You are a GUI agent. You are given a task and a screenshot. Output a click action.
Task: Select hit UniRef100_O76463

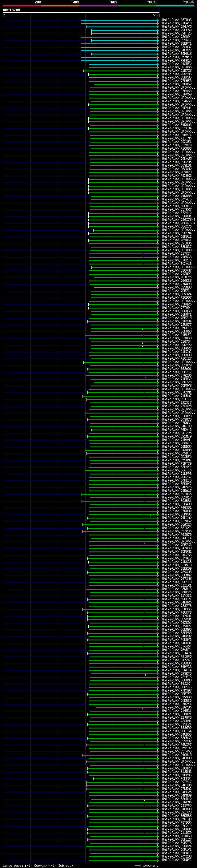tap(177, 91)
